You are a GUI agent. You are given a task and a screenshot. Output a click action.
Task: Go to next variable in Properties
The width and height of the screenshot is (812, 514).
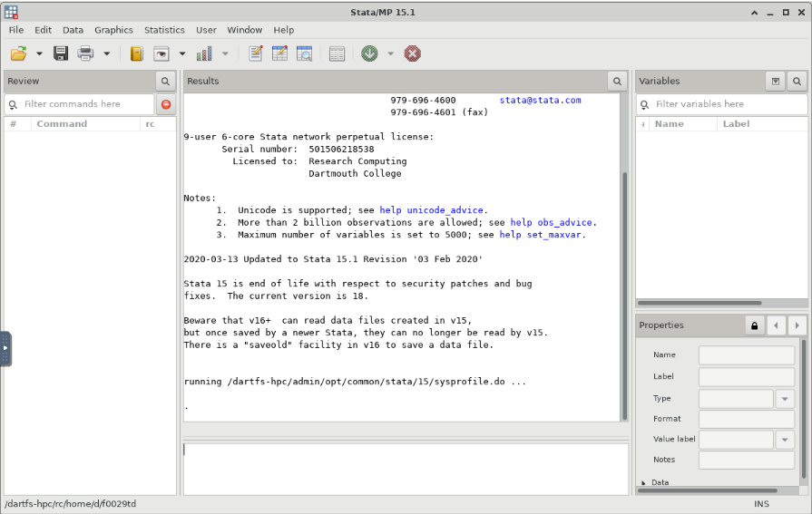point(797,325)
